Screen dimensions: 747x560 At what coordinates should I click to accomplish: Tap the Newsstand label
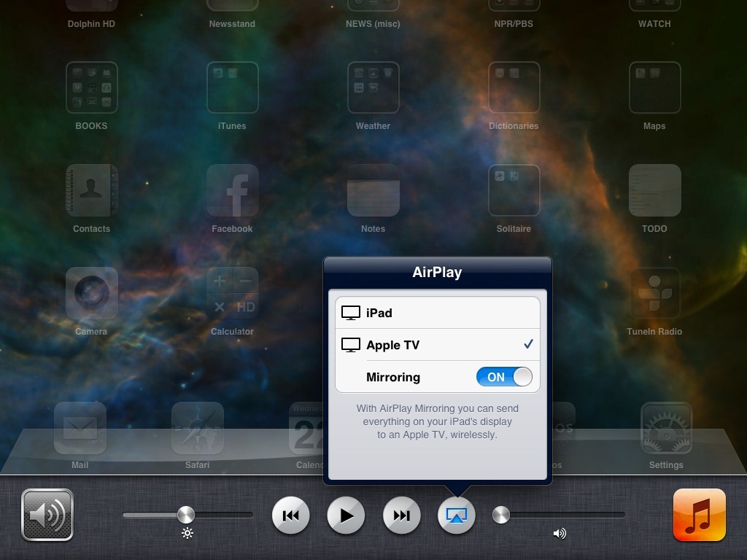(232, 24)
